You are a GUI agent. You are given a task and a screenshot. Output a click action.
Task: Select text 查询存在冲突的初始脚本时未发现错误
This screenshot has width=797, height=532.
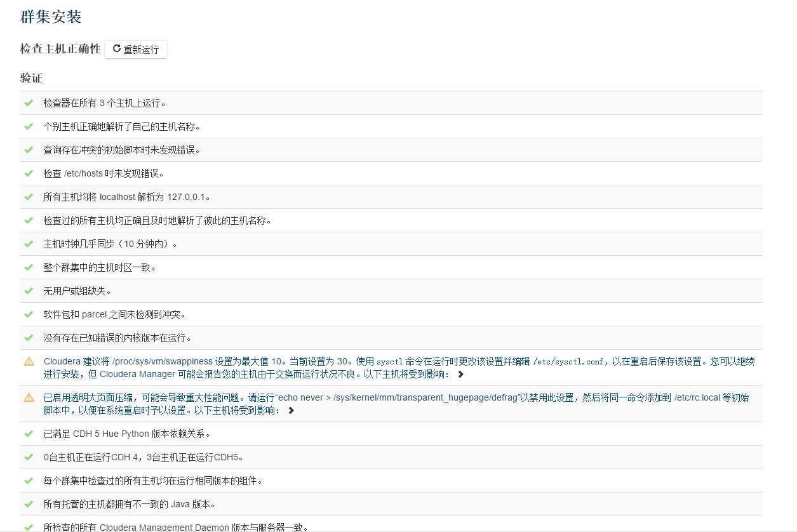(x=122, y=150)
